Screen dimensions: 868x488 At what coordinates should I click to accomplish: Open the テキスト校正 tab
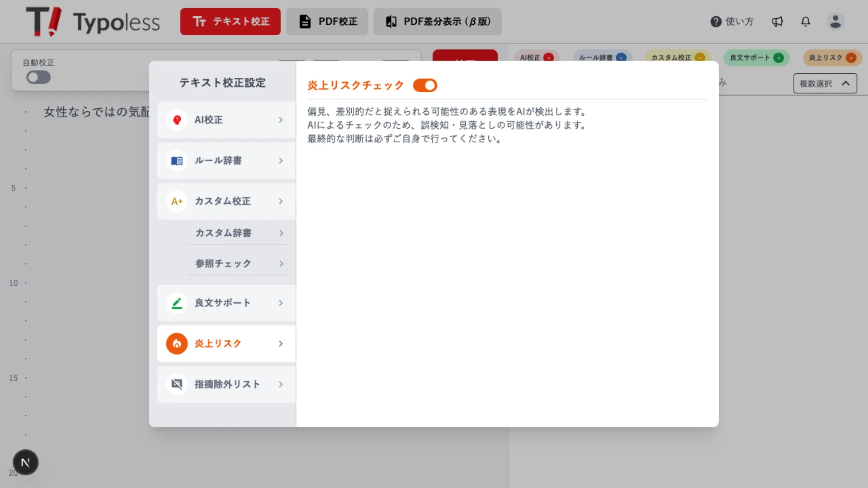[x=230, y=22]
